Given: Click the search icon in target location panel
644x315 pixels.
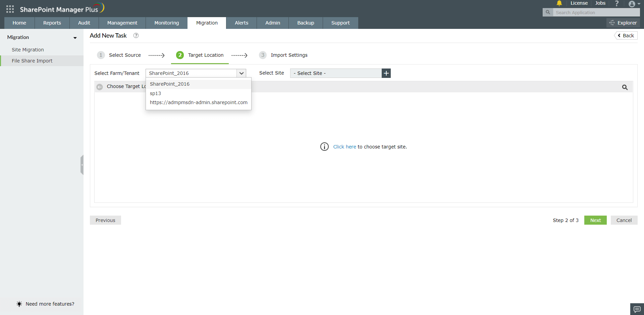Looking at the screenshot, I should click(625, 87).
